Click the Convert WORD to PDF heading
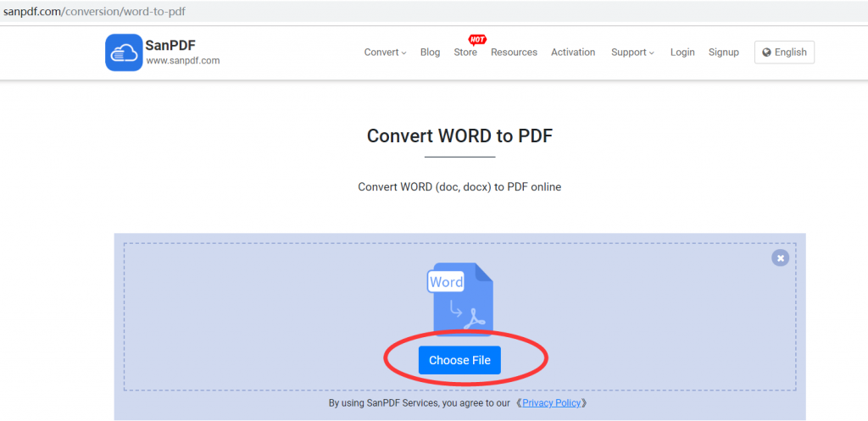 (x=459, y=136)
